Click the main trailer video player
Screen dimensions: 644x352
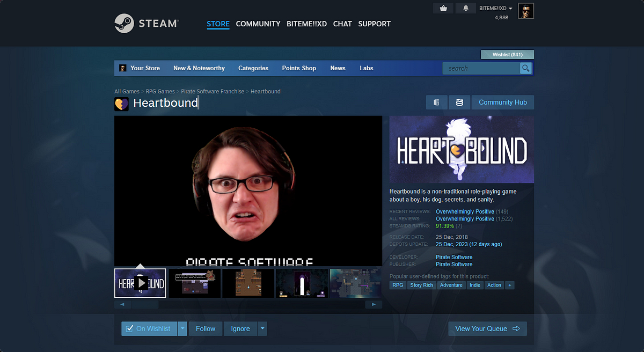point(248,191)
